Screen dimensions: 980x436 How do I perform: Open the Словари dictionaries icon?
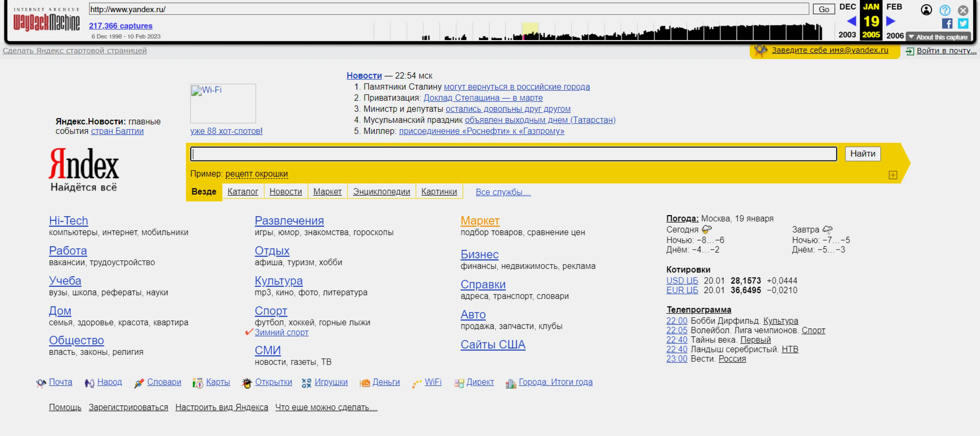[x=139, y=383]
